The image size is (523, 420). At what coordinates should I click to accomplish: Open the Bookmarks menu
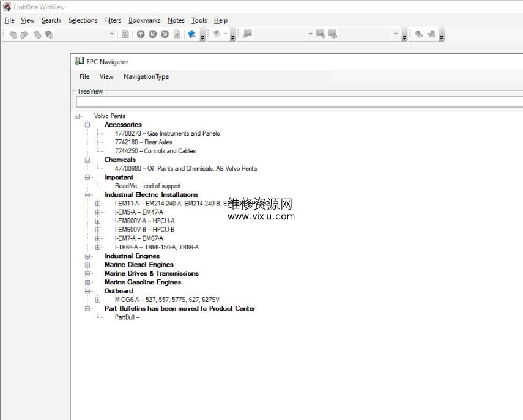144,20
